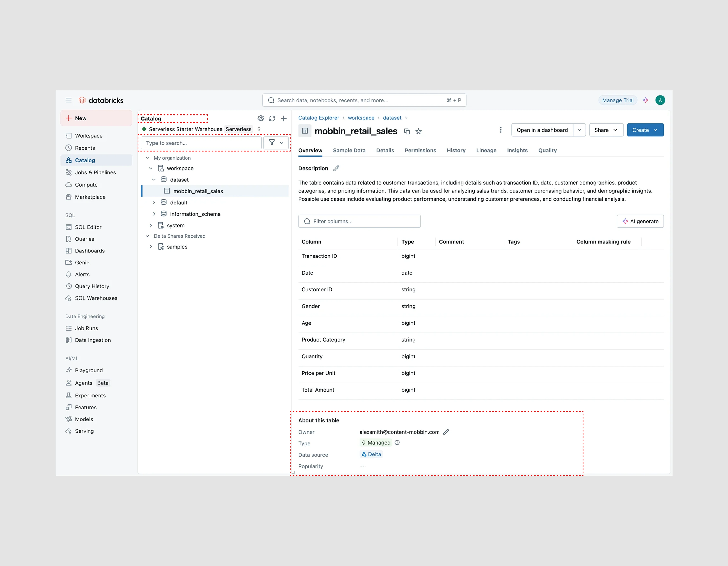This screenshot has width=728, height=566.
Task: Open the Lineage tab
Action: [486, 151]
